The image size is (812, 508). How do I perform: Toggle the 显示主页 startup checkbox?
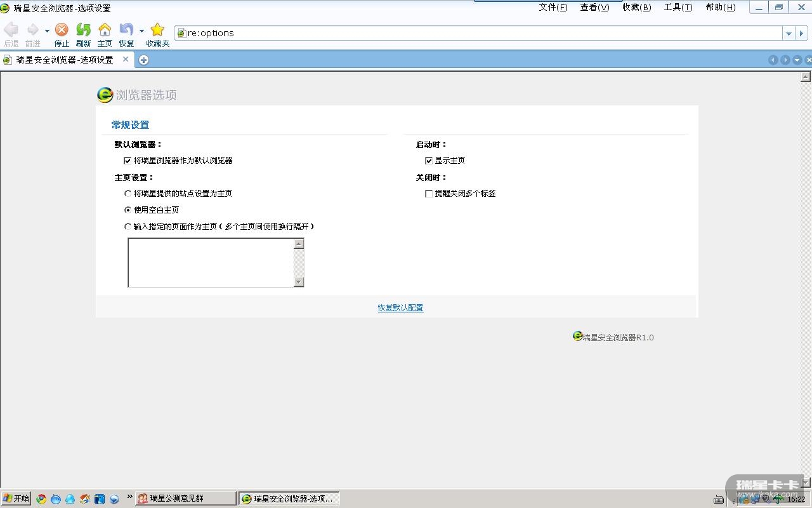[429, 161]
